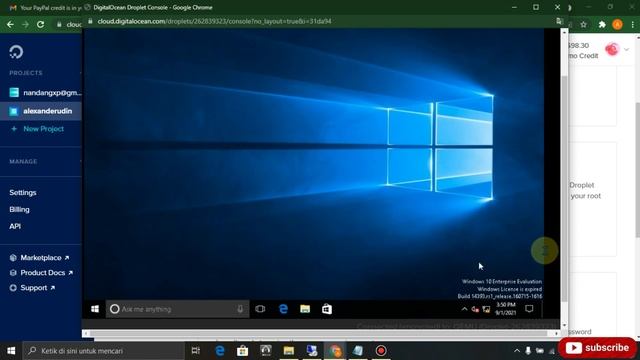The height and width of the screenshot is (360, 640).
Task: Open File Explorer in the remote console taskbar
Action: (305, 309)
